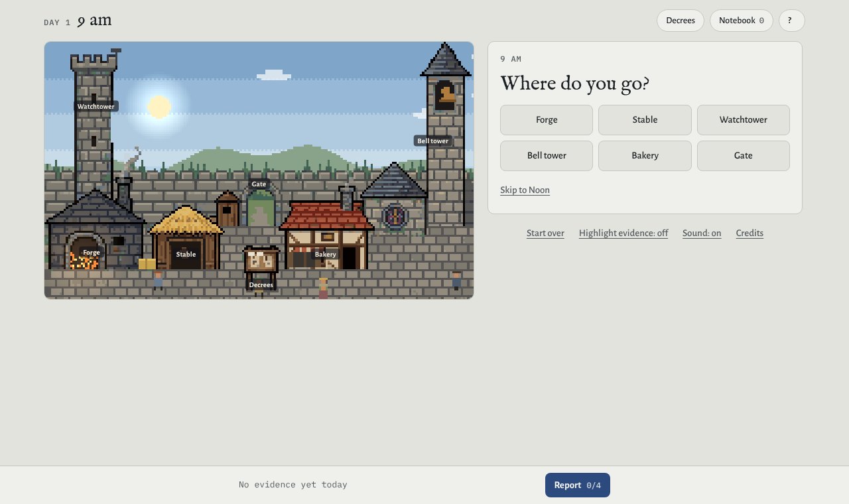
Task: Open the help question mark button
Action: tap(792, 21)
